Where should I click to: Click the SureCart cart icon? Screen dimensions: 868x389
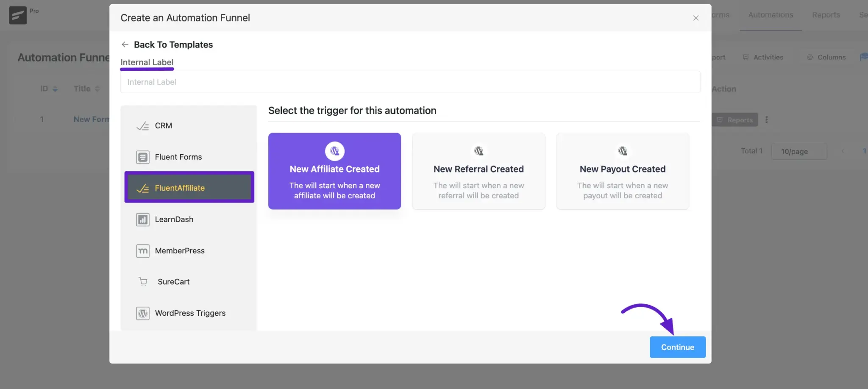tap(143, 282)
